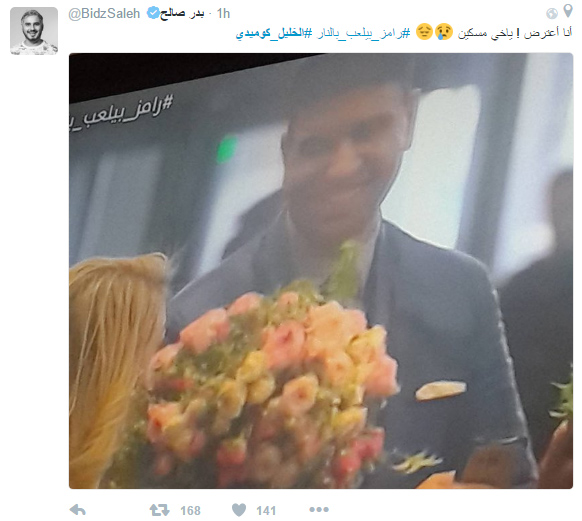Screen dimensions: 582x521
Task: Click the display name بدر صالح
Action: (182, 14)
